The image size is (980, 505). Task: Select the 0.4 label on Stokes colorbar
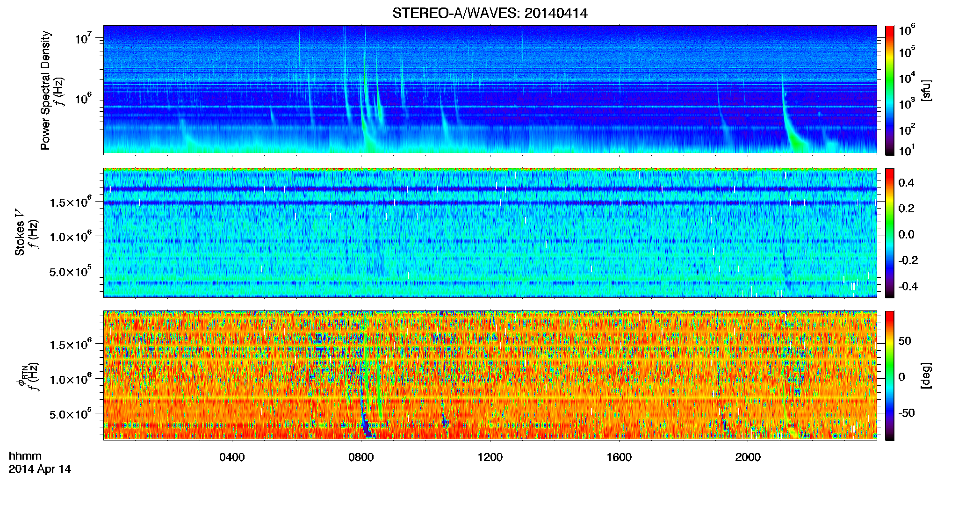coord(906,183)
